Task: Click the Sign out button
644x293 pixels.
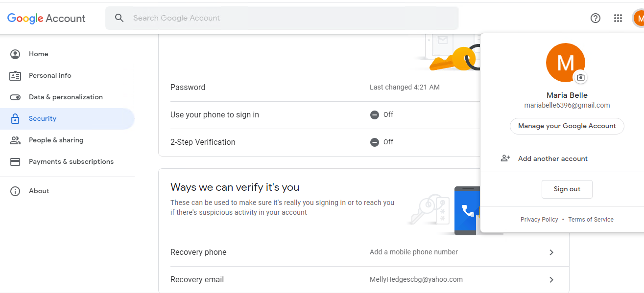Action: [567, 189]
